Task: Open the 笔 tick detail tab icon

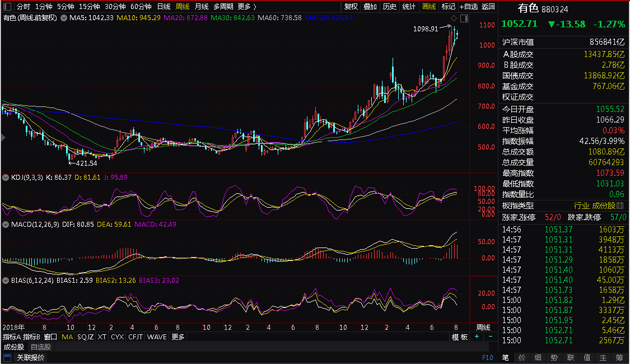Action: (x=506, y=357)
